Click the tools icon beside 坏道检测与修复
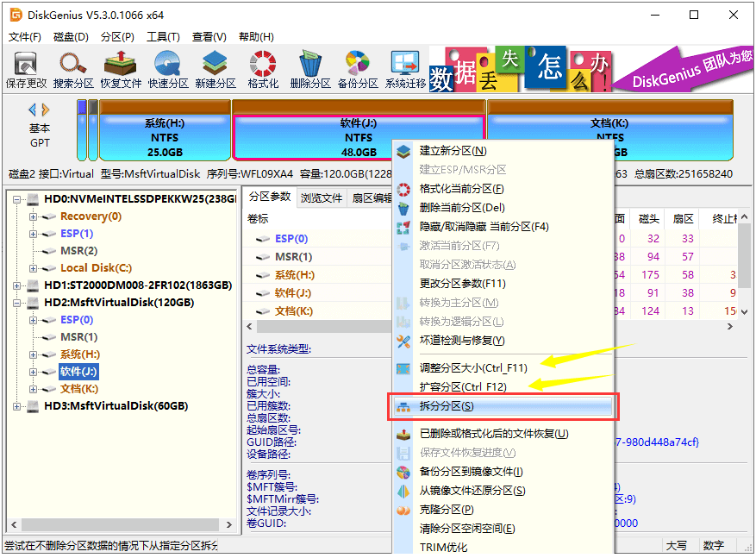 (x=403, y=341)
